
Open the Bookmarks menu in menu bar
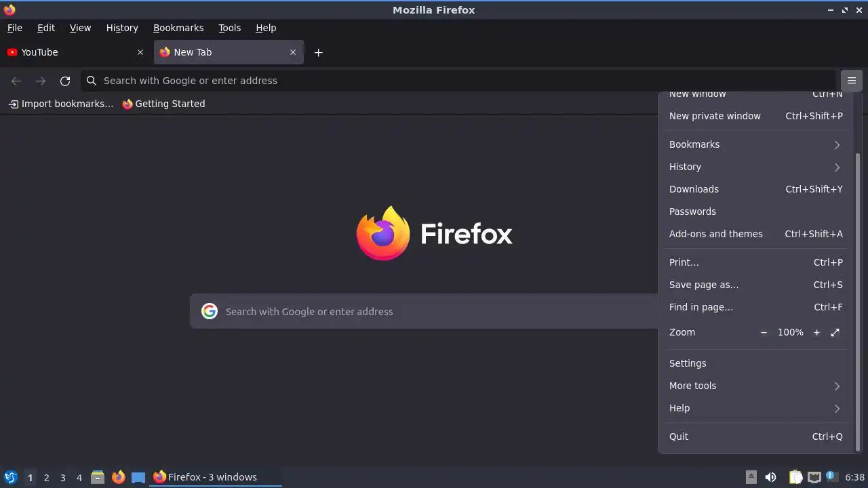pos(178,28)
